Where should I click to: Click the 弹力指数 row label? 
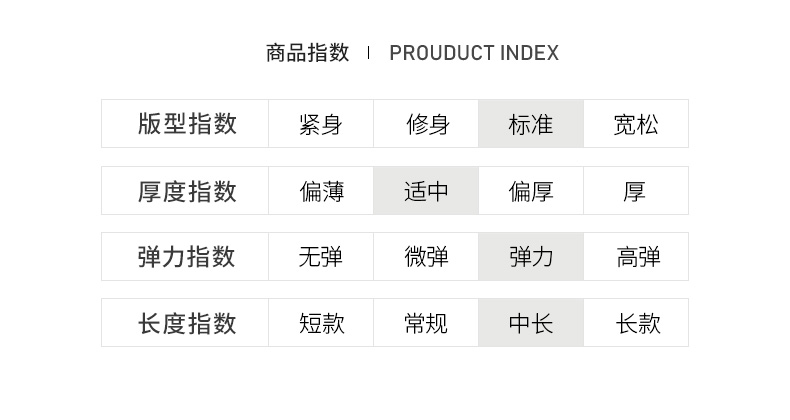coord(187,257)
